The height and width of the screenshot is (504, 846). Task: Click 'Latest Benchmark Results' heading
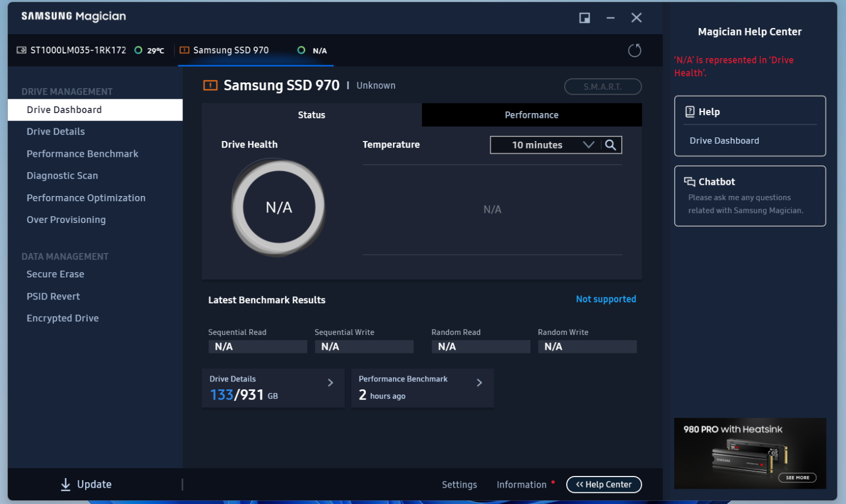click(x=267, y=300)
